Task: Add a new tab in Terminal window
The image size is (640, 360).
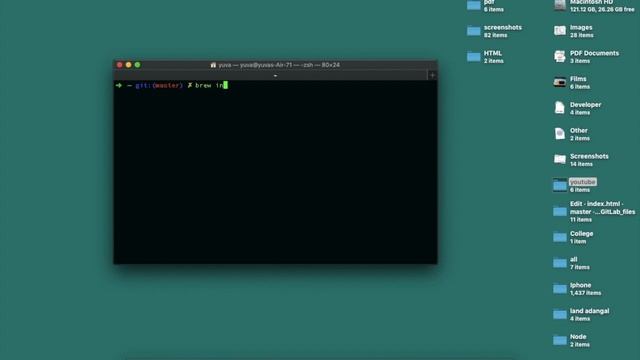Action: tap(432, 75)
